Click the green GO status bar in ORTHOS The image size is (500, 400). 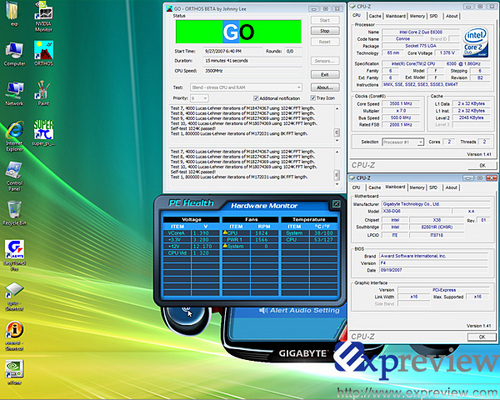pos(238,32)
